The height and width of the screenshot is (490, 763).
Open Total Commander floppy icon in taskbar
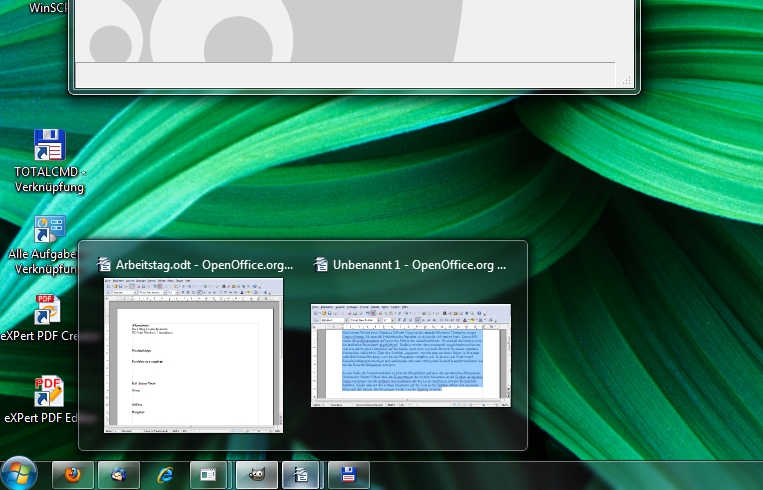point(349,474)
